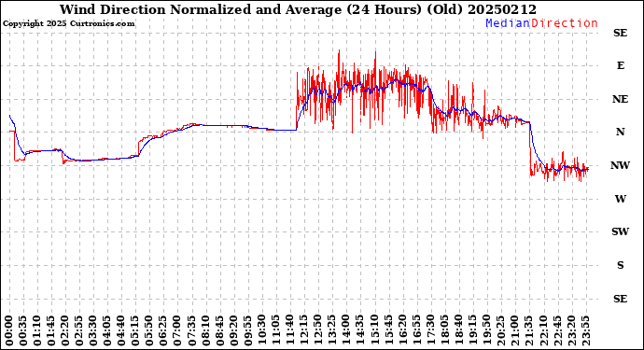
Task: Click the 15:10 time axis label
Action: [x=374, y=331]
